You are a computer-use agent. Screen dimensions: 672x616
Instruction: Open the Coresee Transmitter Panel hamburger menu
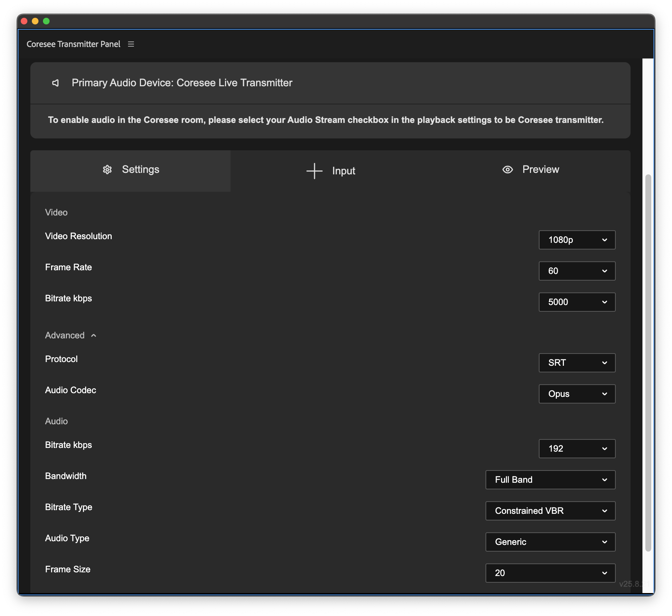(x=131, y=44)
